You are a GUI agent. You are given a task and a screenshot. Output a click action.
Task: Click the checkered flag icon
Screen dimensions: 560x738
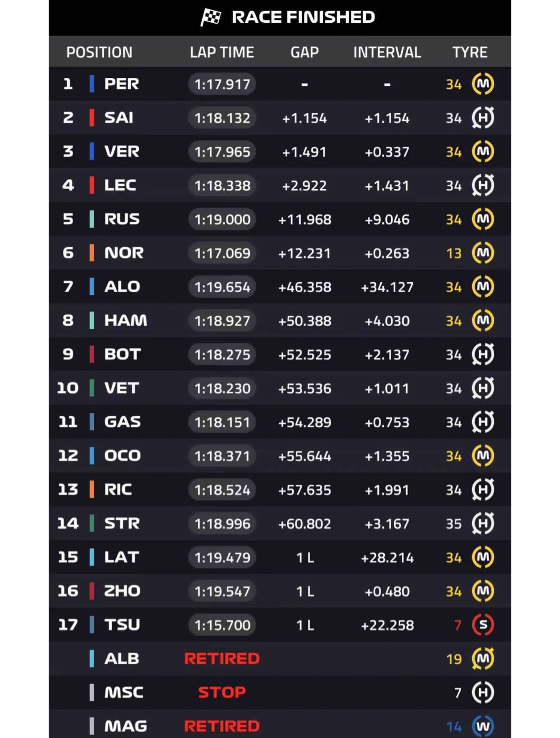point(211,17)
